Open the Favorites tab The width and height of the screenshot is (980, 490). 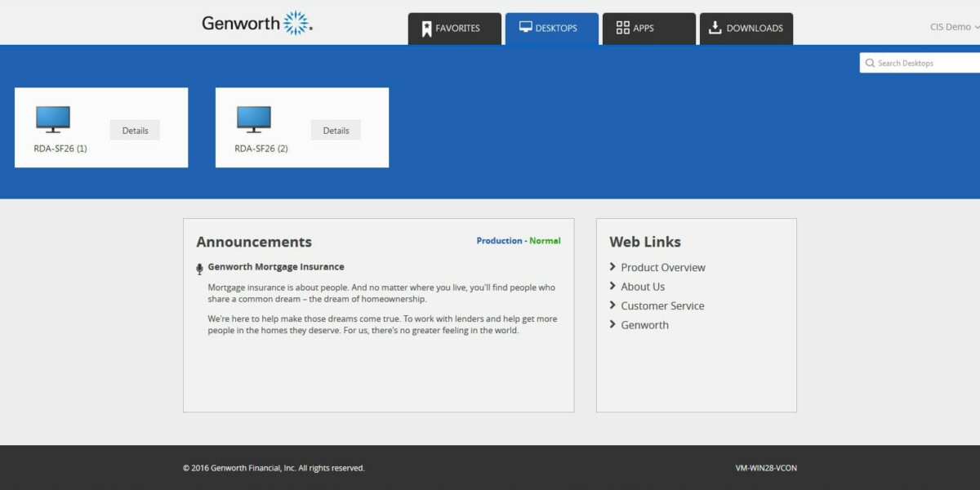click(455, 29)
